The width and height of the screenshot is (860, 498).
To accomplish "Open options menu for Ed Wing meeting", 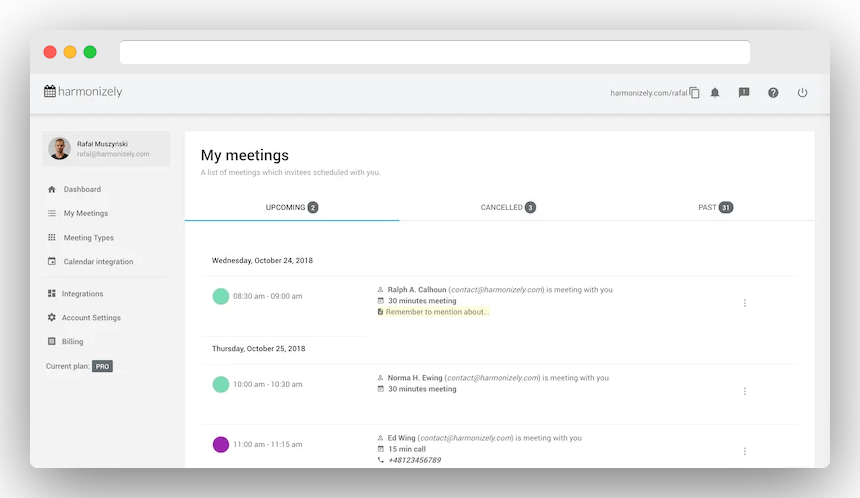I will click(x=744, y=451).
